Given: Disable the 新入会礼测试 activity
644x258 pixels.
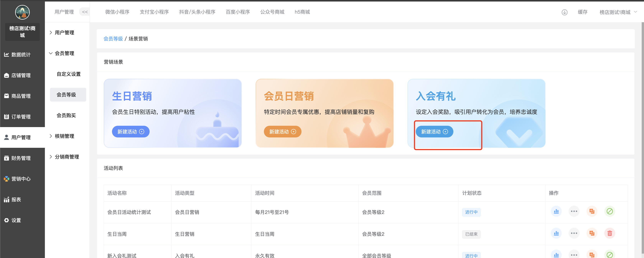Looking at the screenshot, I should pos(609,254).
